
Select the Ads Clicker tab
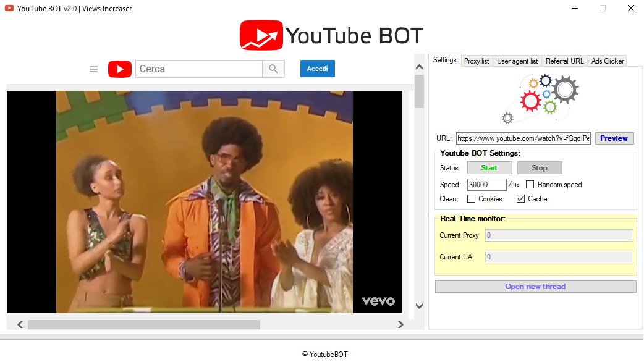pyautogui.click(x=608, y=61)
